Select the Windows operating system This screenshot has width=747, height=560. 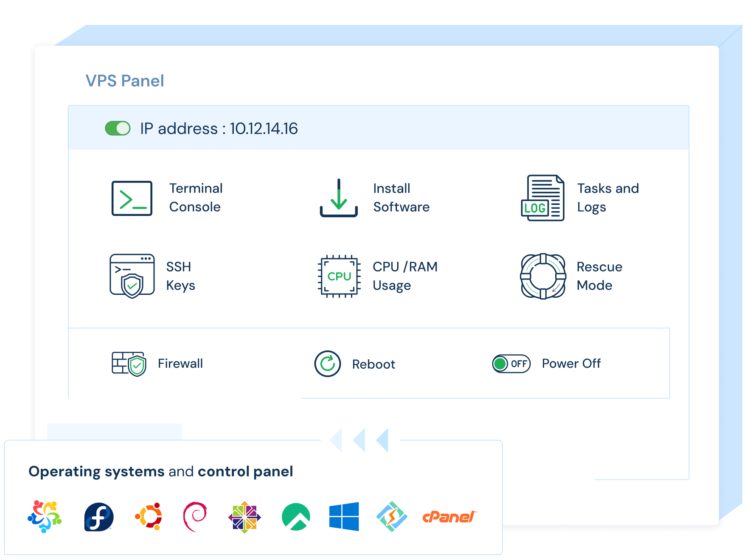point(345,517)
